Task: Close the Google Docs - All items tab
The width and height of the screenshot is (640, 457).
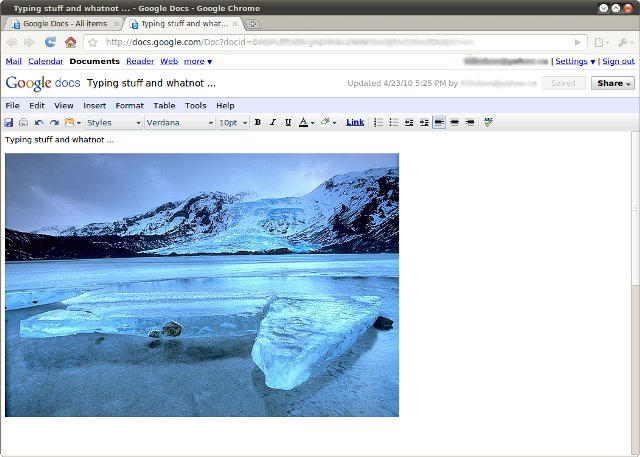Action: (116, 24)
